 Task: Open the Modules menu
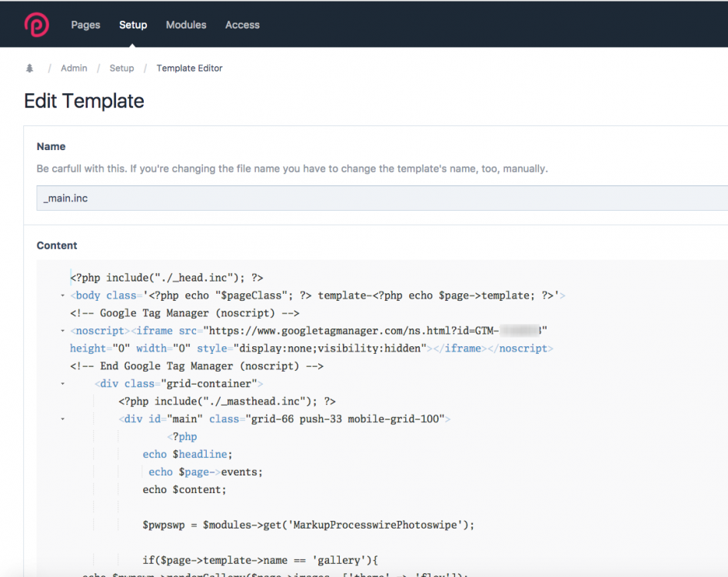[x=186, y=25]
